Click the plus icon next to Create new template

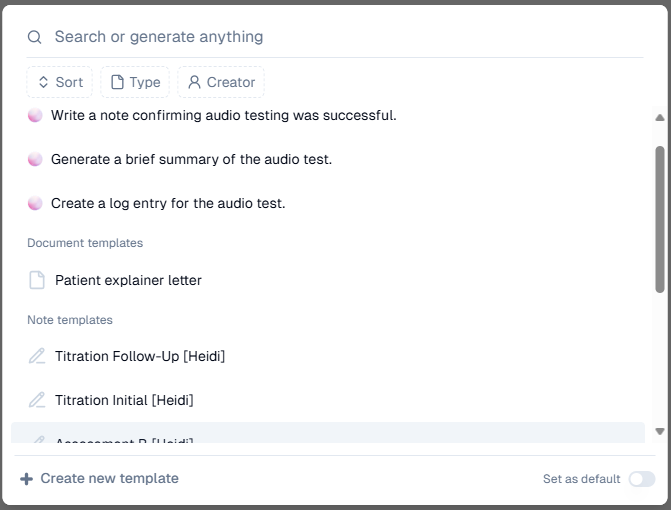tap(27, 479)
